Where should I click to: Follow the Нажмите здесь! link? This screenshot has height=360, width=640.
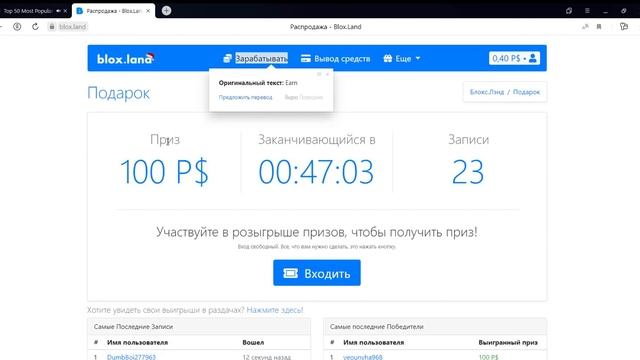[275, 310]
